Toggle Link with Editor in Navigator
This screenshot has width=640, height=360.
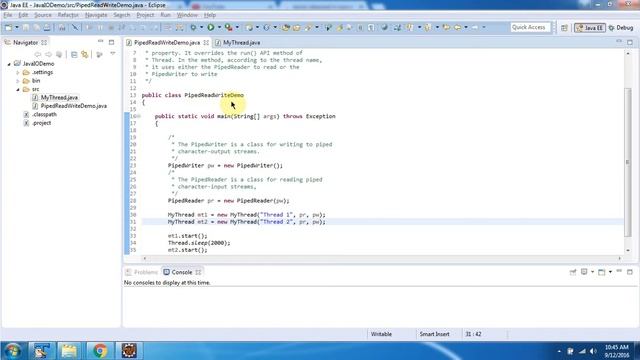click(x=85, y=54)
